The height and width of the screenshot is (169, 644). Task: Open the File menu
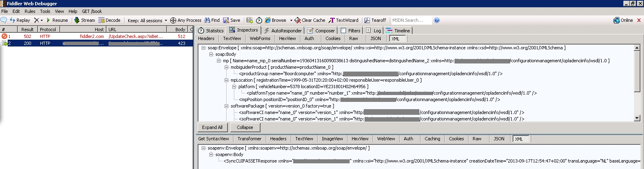[x=4, y=11]
